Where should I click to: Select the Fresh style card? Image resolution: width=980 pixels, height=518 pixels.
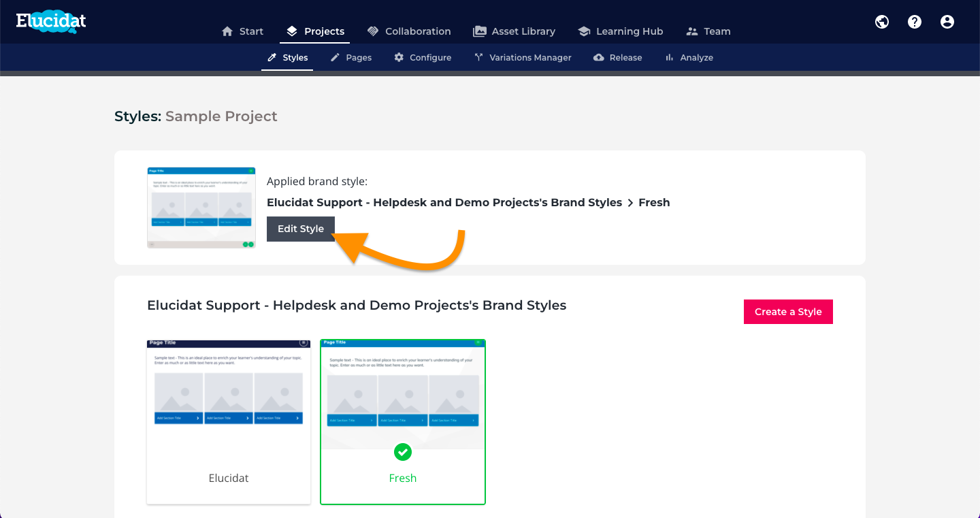[403, 422]
